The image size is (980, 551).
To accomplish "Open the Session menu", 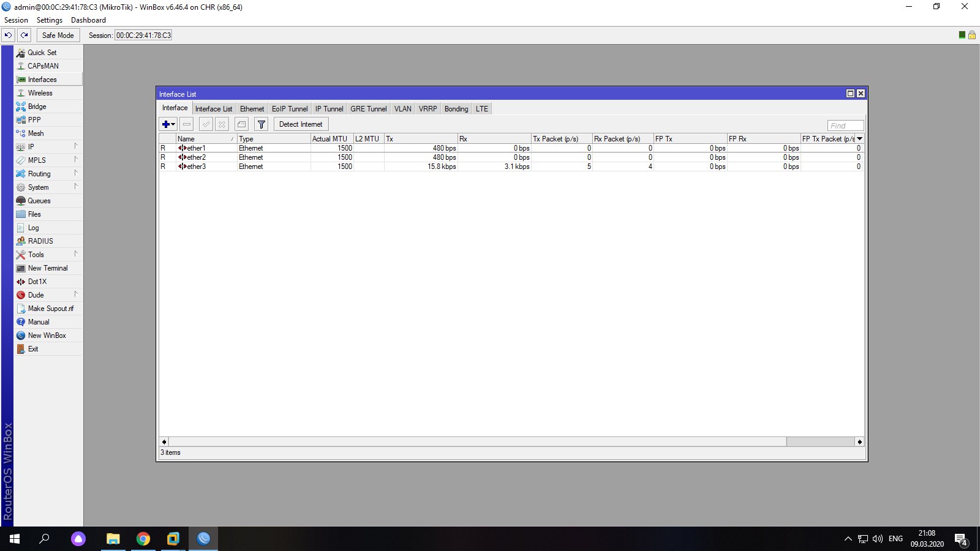I will tap(16, 20).
